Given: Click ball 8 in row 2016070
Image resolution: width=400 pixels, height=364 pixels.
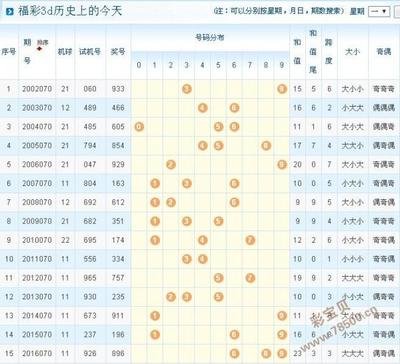Looking at the screenshot, I should tap(266, 353).
